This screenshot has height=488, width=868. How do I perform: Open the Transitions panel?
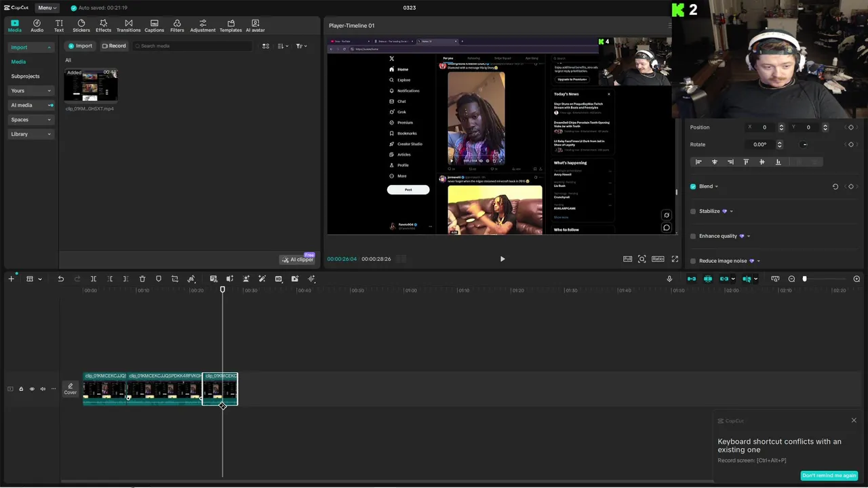click(128, 26)
